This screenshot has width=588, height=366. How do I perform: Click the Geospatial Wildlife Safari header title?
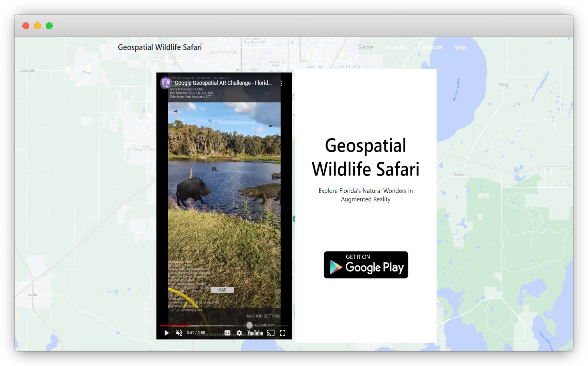[x=160, y=47]
